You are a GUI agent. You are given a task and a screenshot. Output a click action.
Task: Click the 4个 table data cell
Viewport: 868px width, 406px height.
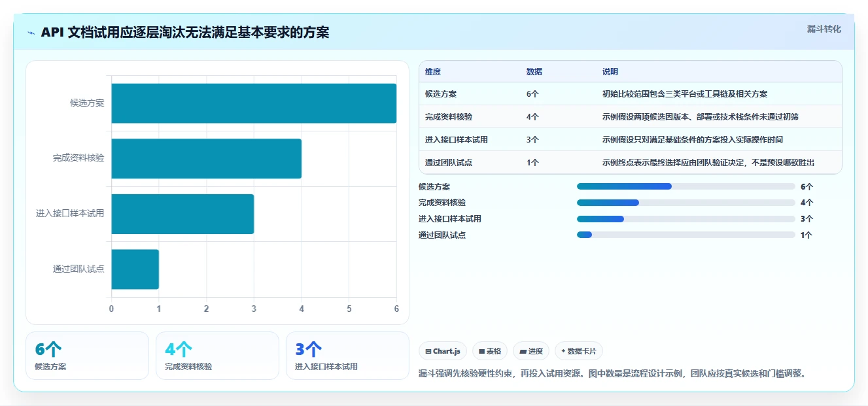[x=532, y=117]
